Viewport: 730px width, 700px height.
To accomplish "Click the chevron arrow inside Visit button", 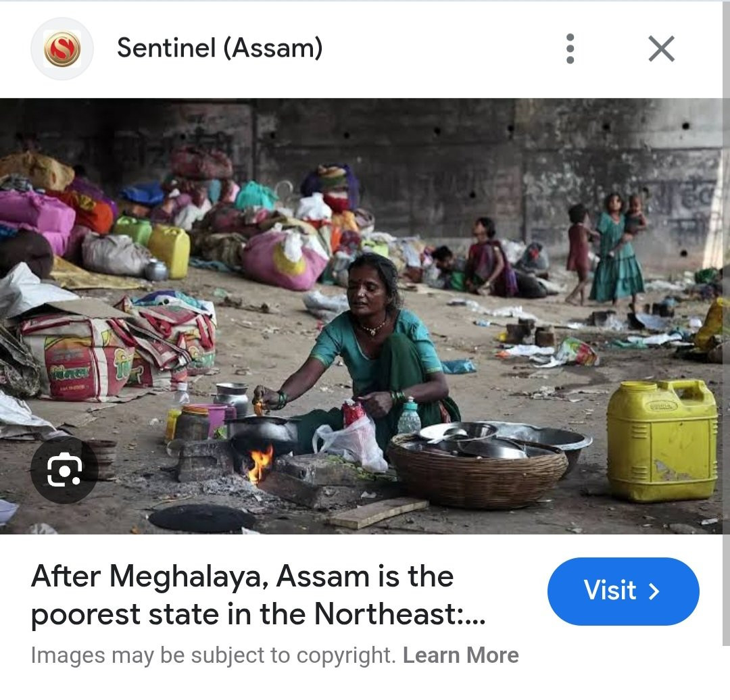I will [x=654, y=591].
